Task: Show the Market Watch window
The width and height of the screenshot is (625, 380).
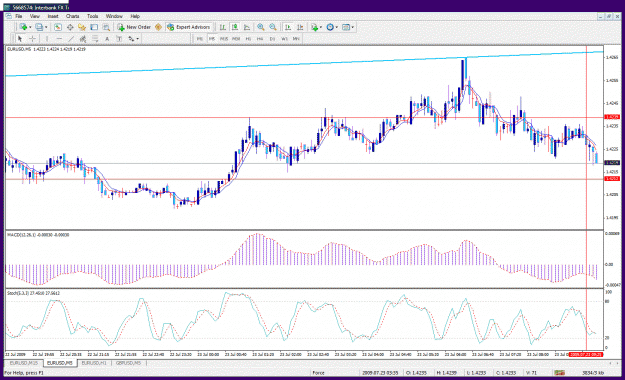Action: 58,27
